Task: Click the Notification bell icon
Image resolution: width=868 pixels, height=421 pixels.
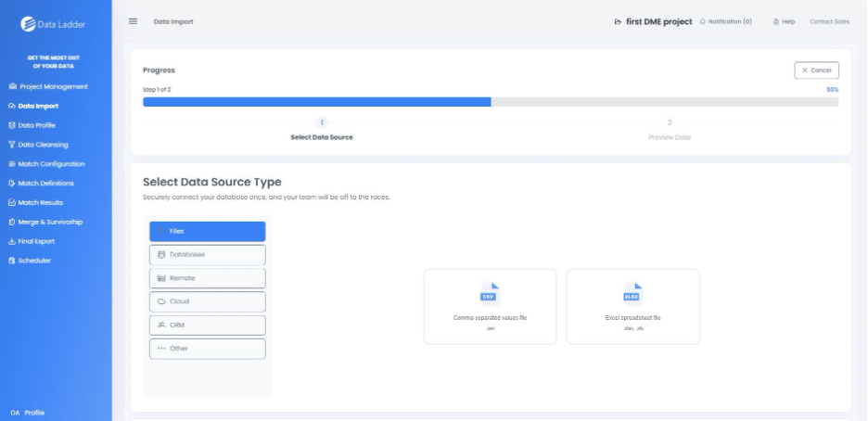Action: (x=703, y=21)
